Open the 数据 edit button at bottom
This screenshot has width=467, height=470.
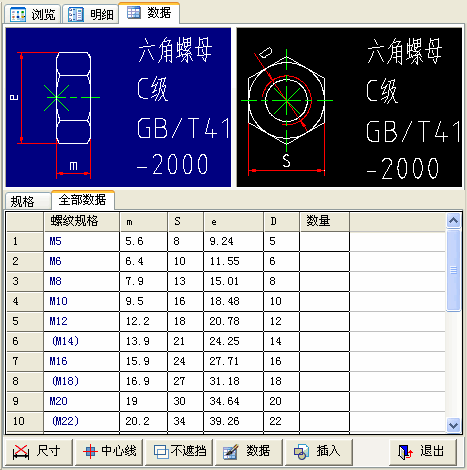[x=249, y=452]
